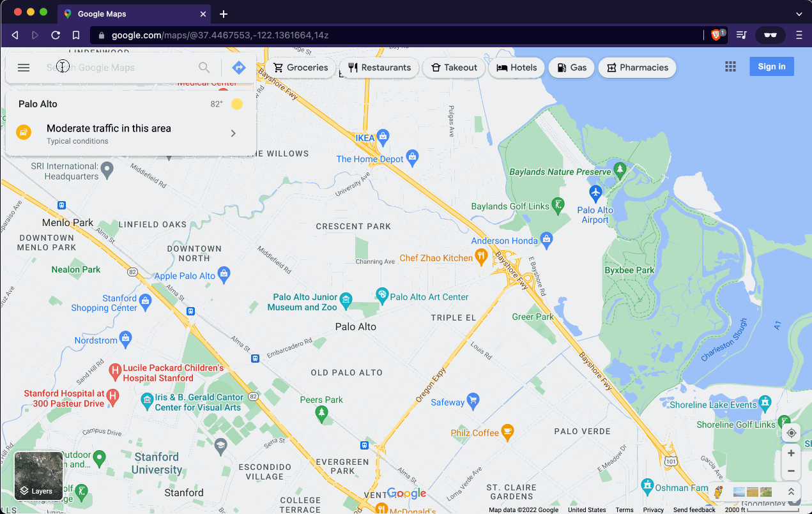This screenshot has width=812, height=514.
Task: Zoom out with the minus button
Action: pyautogui.click(x=791, y=471)
